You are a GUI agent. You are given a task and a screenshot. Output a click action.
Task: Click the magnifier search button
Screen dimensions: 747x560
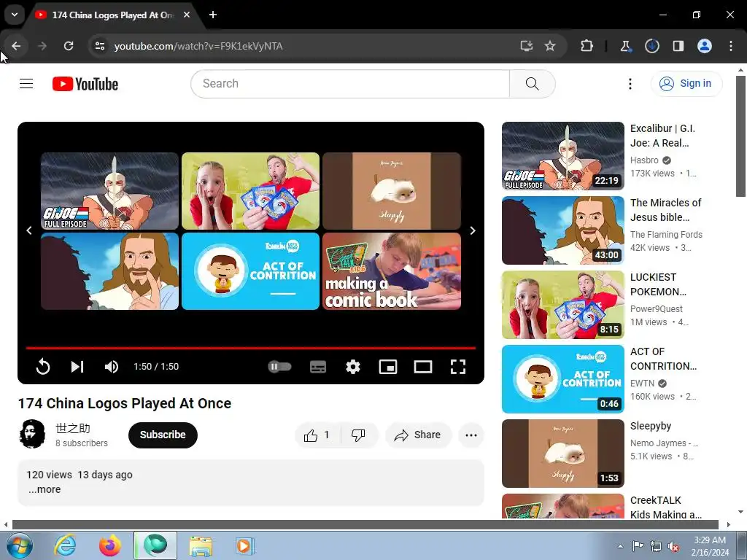tap(532, 84)
